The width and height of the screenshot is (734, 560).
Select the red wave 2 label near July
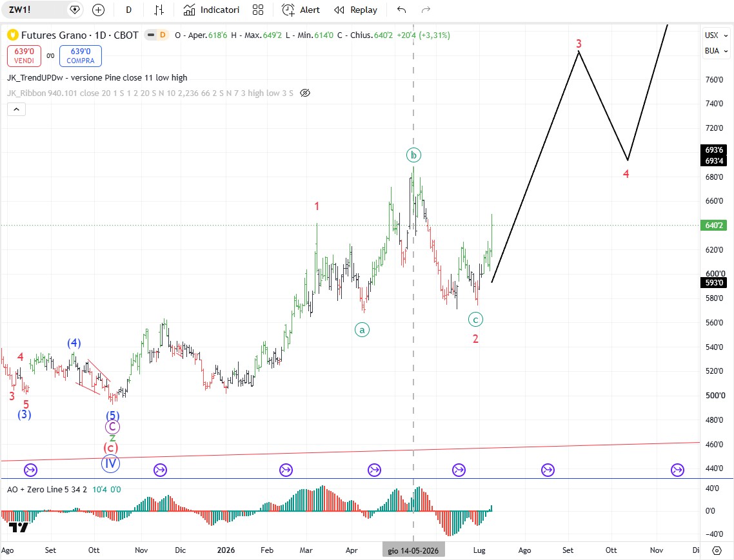(475, 339)
